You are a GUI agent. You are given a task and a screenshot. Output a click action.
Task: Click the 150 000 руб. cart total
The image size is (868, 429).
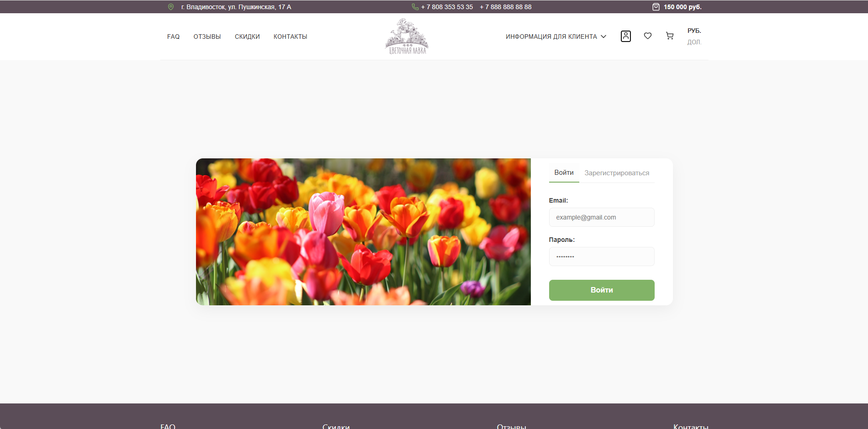(683, 7)
